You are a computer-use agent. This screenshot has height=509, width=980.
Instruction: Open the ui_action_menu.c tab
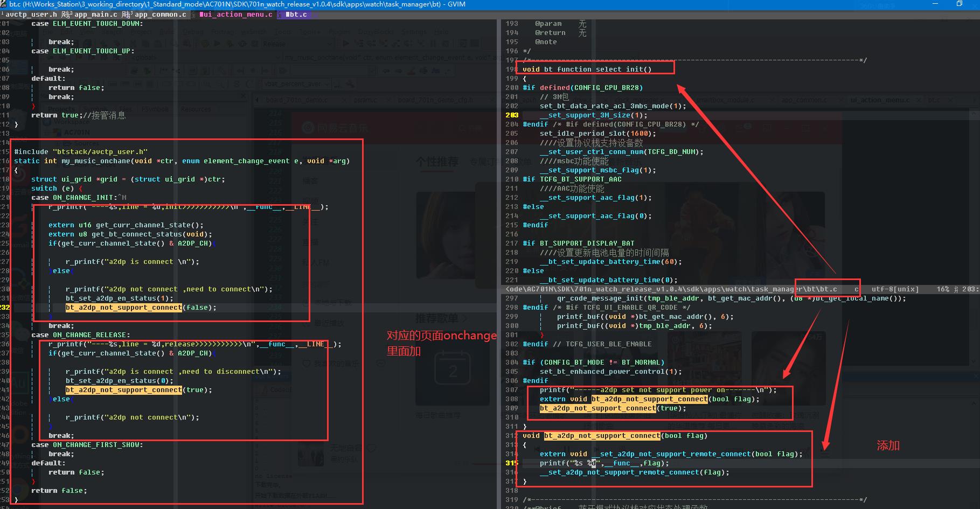point(236,15)
